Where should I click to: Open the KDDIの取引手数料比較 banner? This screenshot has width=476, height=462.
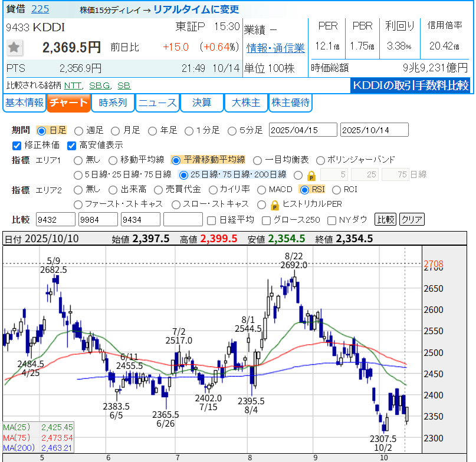coord(410,85)
